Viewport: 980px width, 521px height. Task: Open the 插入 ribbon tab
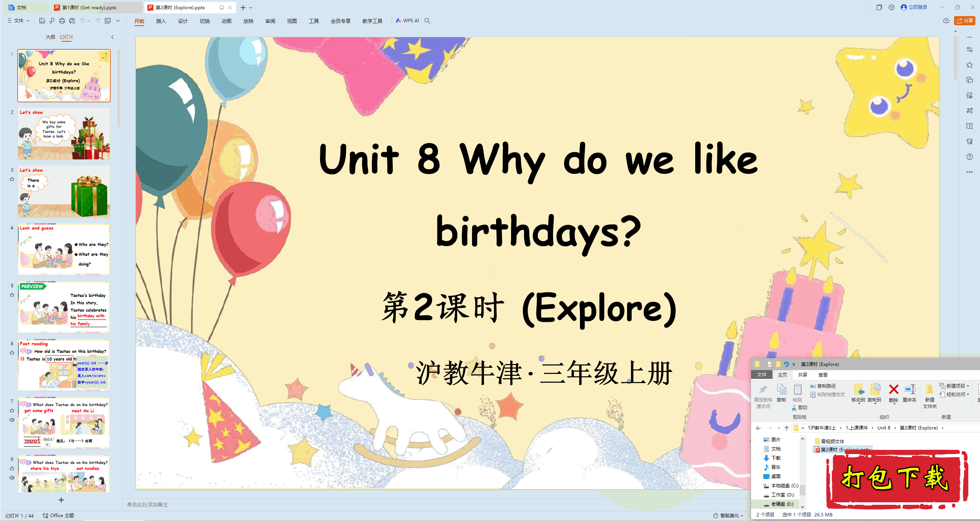click(x=161, y=21)
